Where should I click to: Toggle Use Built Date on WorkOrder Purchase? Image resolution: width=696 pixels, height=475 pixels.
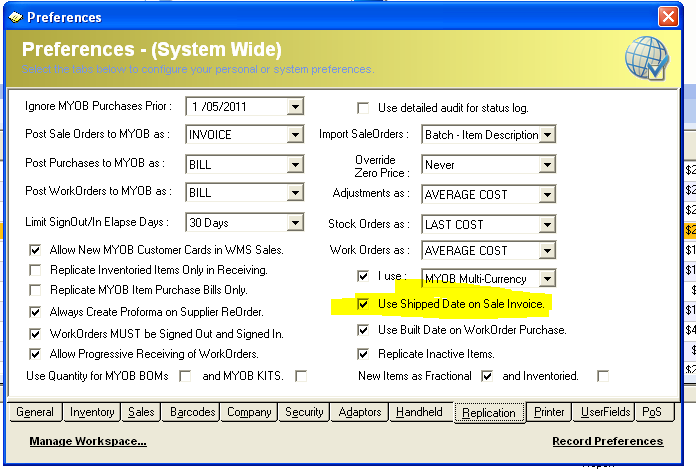(x=364, y=329)
